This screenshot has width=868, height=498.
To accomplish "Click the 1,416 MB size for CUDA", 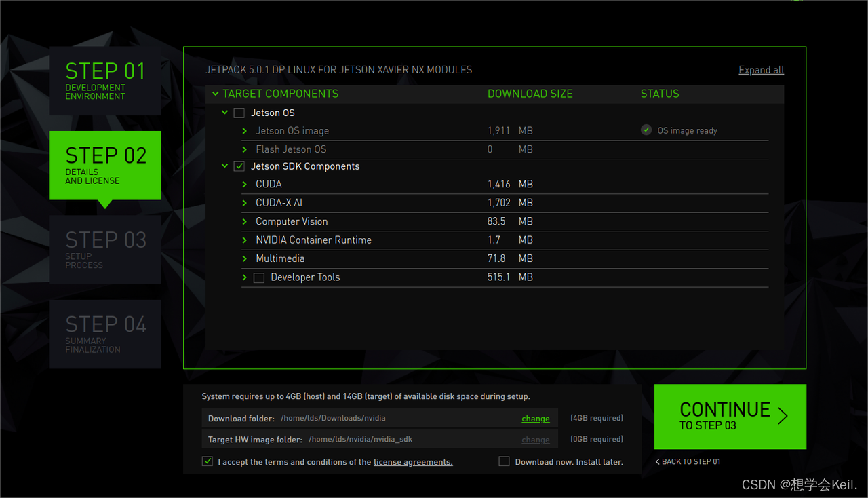I will (x=510, y=184).
